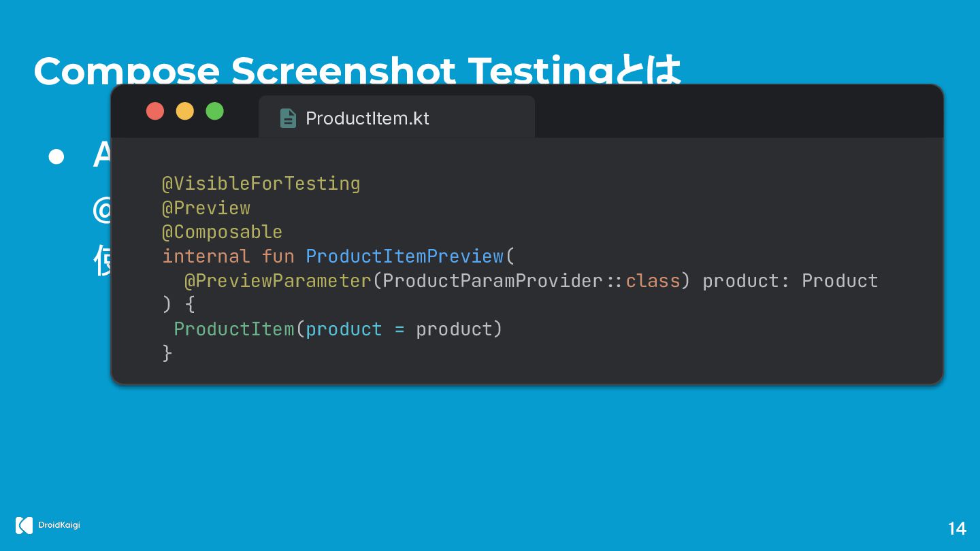The width and height of the screenshot is (980, 551).
Task: Click the @PreviewParameter annotation
Action: pos(278,281)
